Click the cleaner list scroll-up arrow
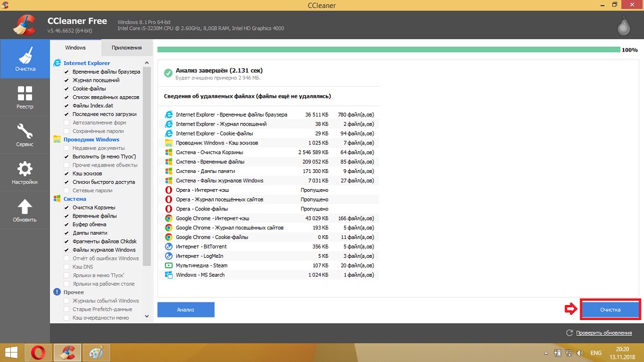Image resolution: width=644 pixels, height=362 pixels. (148, 63)
